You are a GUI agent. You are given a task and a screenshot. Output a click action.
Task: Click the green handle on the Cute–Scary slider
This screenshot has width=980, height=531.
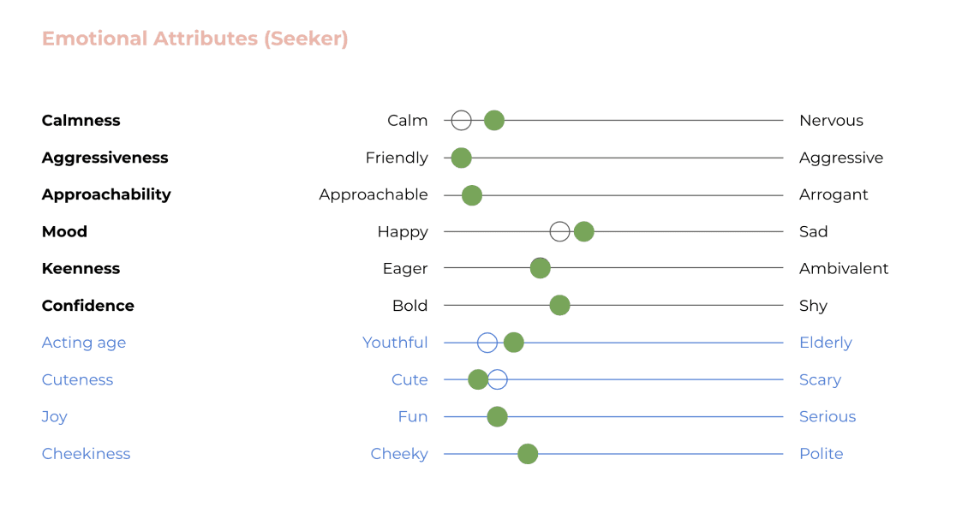[x=478, y=379]
